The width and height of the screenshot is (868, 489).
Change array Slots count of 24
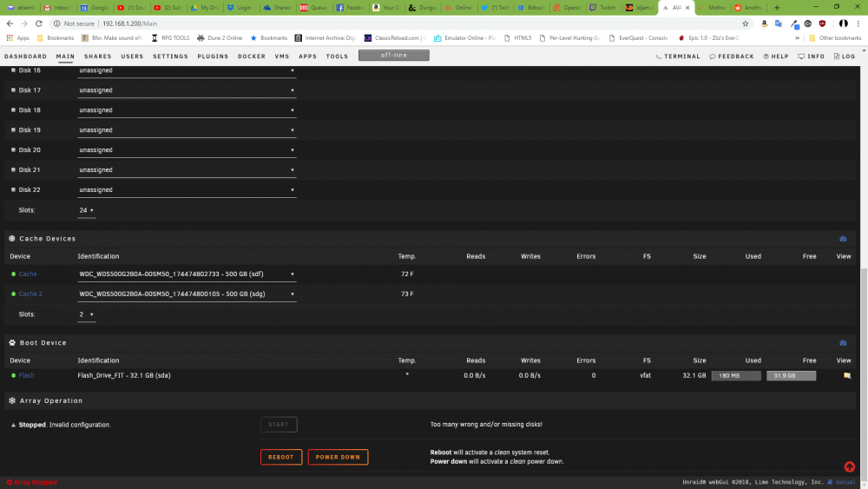[86, 210]
